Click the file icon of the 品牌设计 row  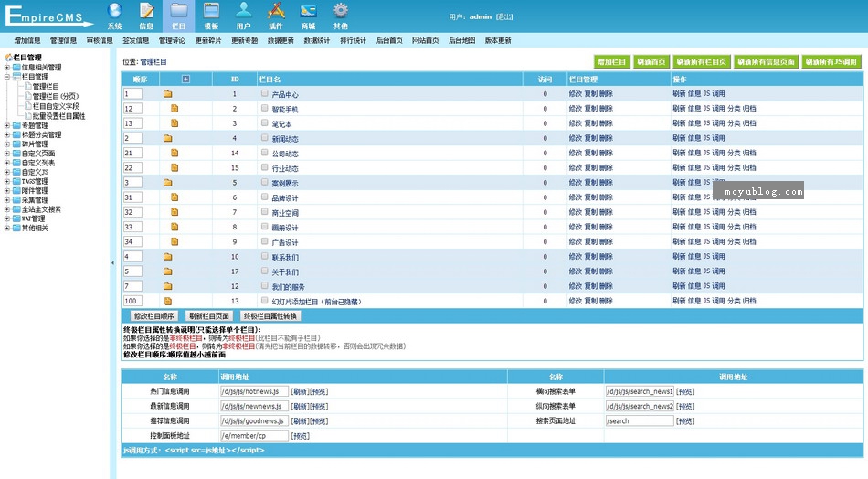pos(175,197)
